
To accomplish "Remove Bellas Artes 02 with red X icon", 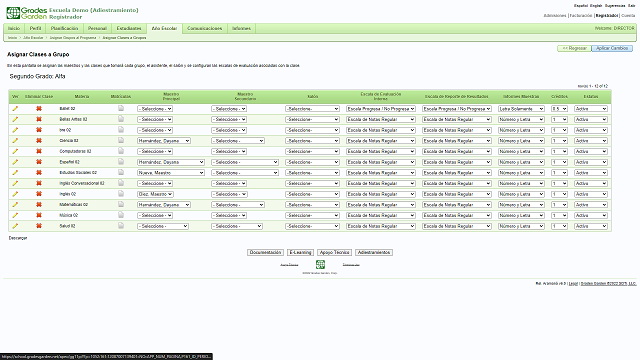I will click(39, 119).
